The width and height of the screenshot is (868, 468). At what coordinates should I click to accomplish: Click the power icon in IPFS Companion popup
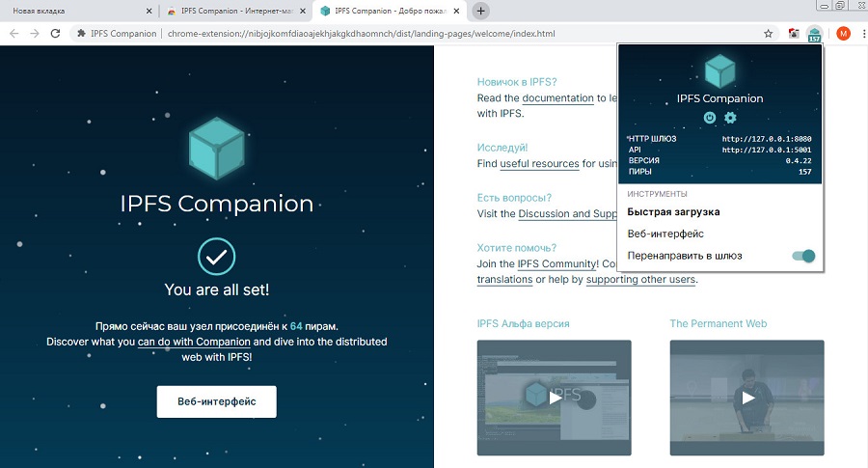(x=709, y=118)
